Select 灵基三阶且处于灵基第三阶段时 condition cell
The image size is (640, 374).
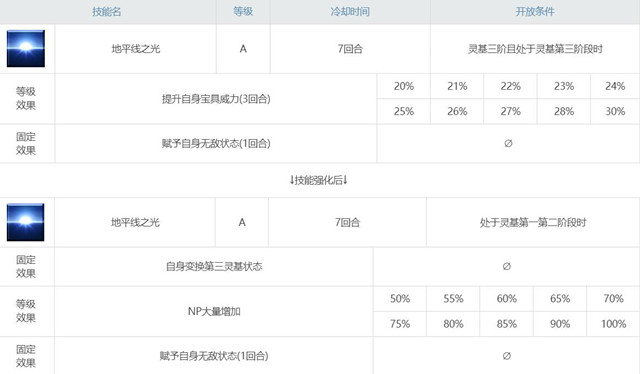click(535, 49)
